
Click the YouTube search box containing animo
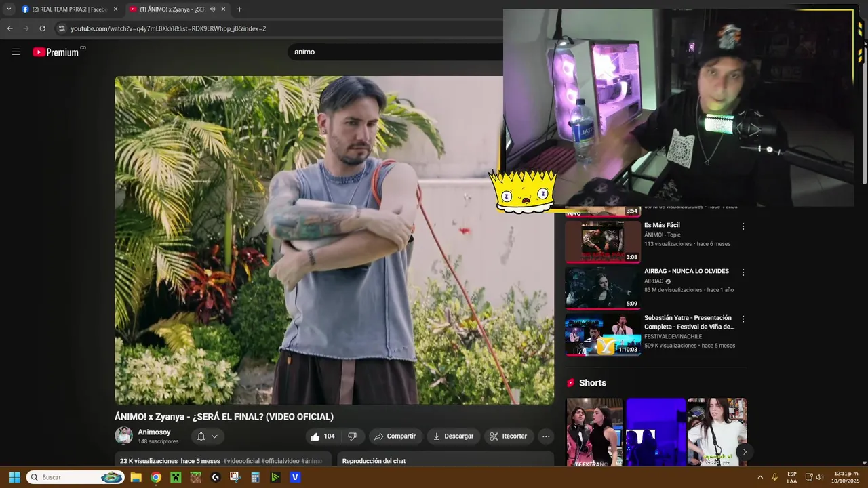[397, 52]
